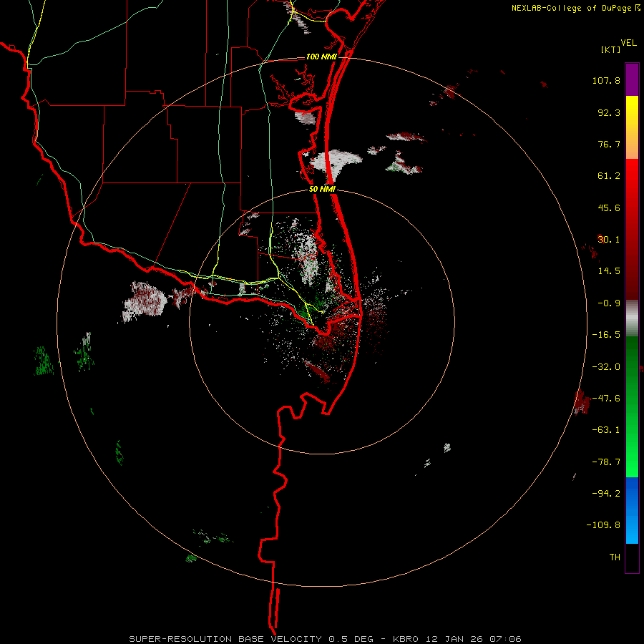Image resolution: width=644 pixels, height=644 pixels.
Task: Click the gray near-zero segment of color bar
Action: pos(632,318)
